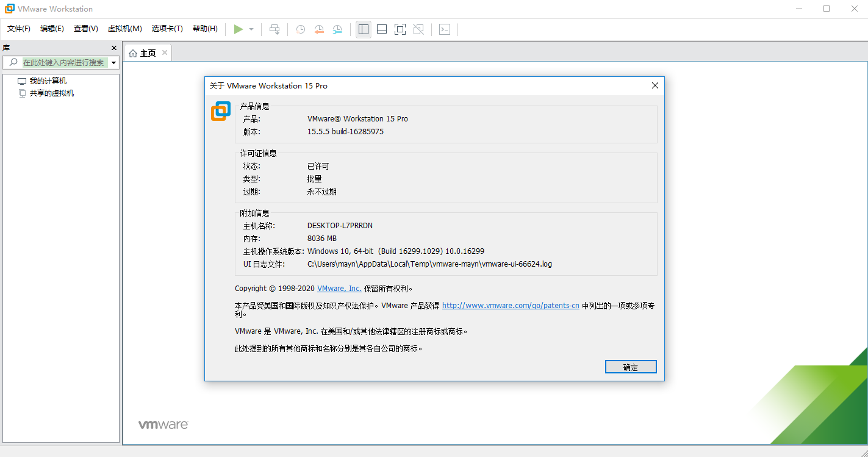
Task: Toggle the thumbnail bar display
Action: click(x=381, y=29)
